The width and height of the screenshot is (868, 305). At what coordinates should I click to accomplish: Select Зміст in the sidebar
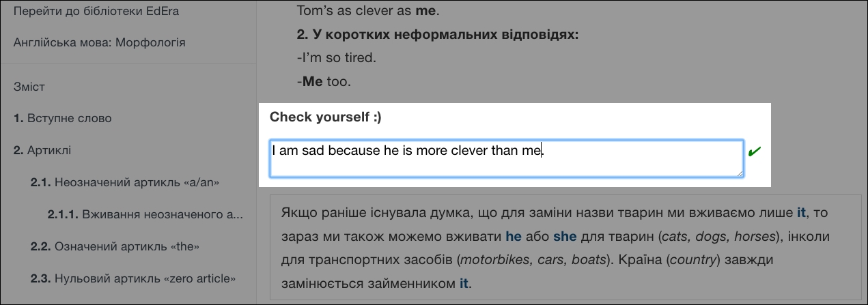pos(29,87)
